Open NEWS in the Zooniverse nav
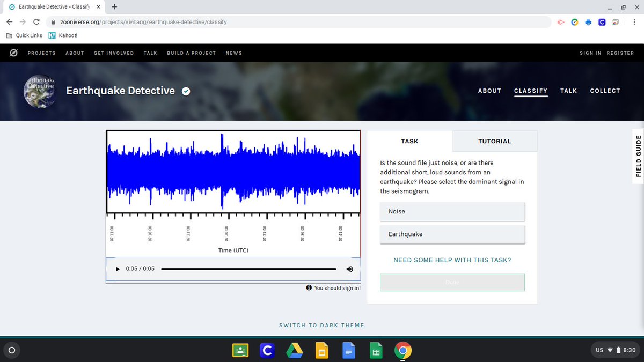The width and height of the screenshot is (644, 362). [x=234, y=53]
